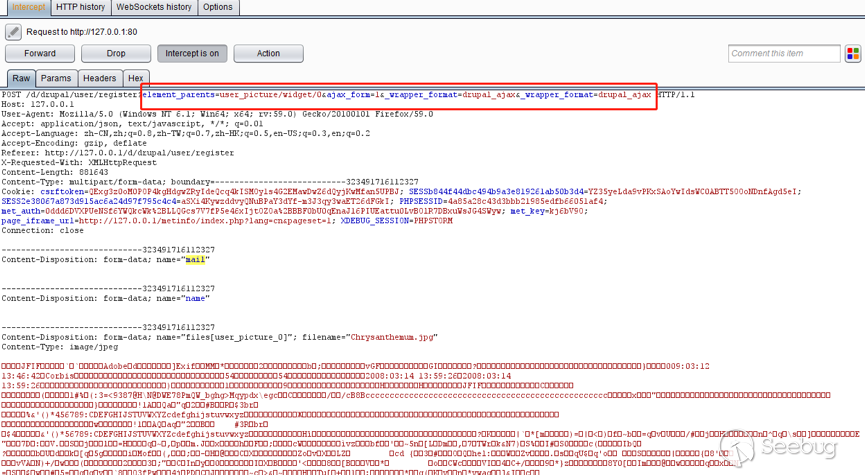Click the highlighted 'mail' form field name
Image resolution: width=865 pixels, height=475 pixels.
click(x=194, y=260)
